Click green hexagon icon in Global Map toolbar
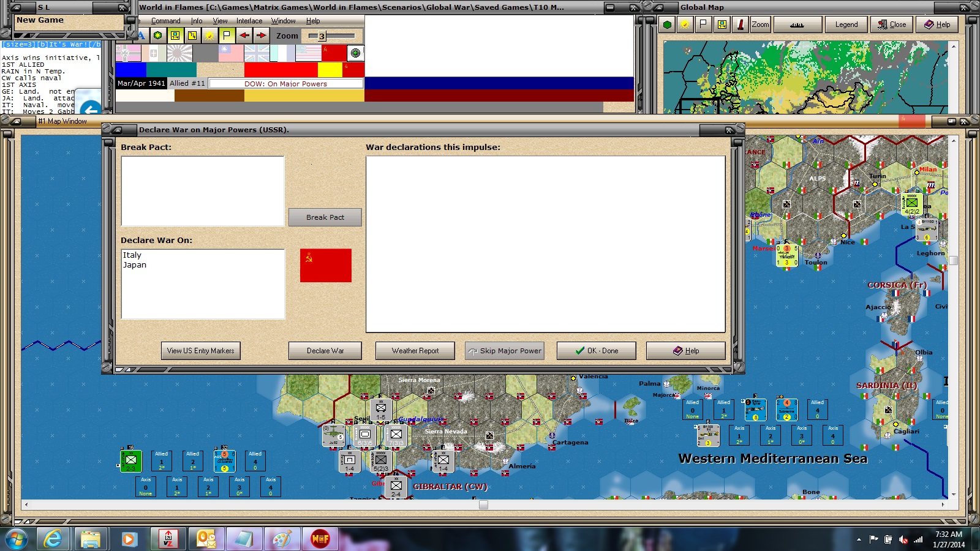This screenshot has width=980, height=551. pyautogui.click(x=667, y=24)
